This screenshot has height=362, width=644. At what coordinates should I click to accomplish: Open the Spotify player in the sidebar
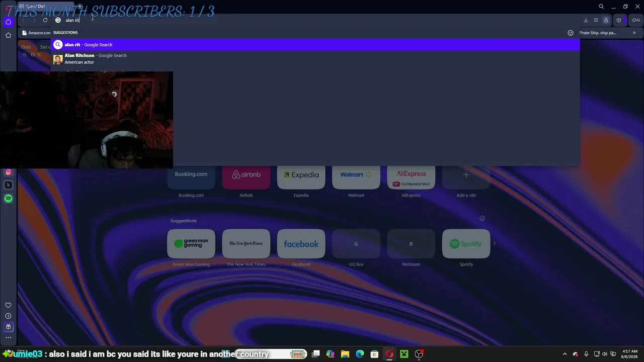coord(8,199)
